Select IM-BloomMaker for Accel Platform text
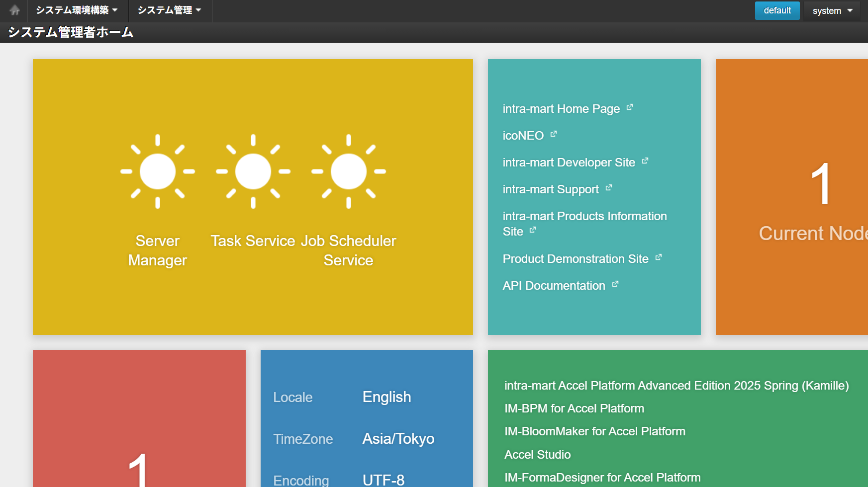868x487 pixels. [594, 431]
